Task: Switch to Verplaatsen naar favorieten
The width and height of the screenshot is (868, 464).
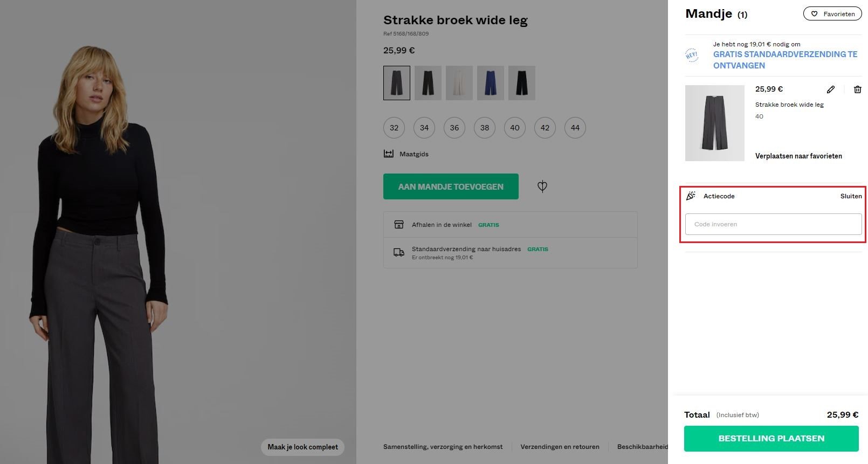Action: [x=798, y=156]
